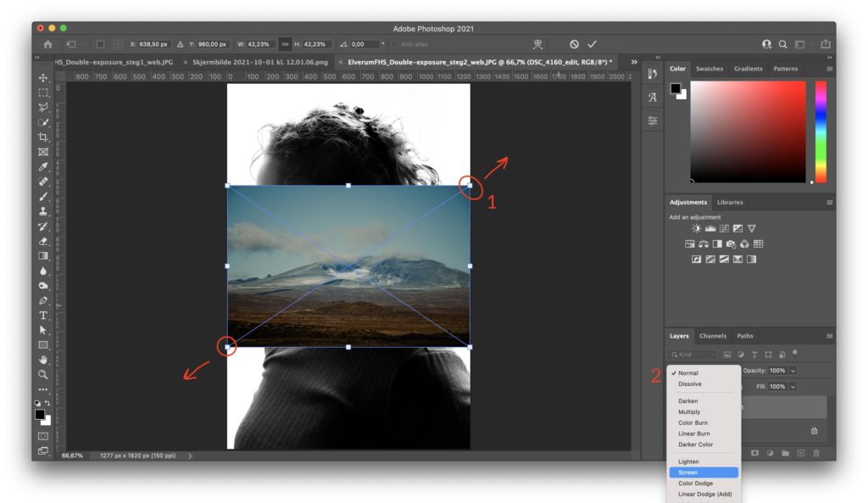Open the Color panel menu
This screenshot has width=868, height=503.
(829, 69)
